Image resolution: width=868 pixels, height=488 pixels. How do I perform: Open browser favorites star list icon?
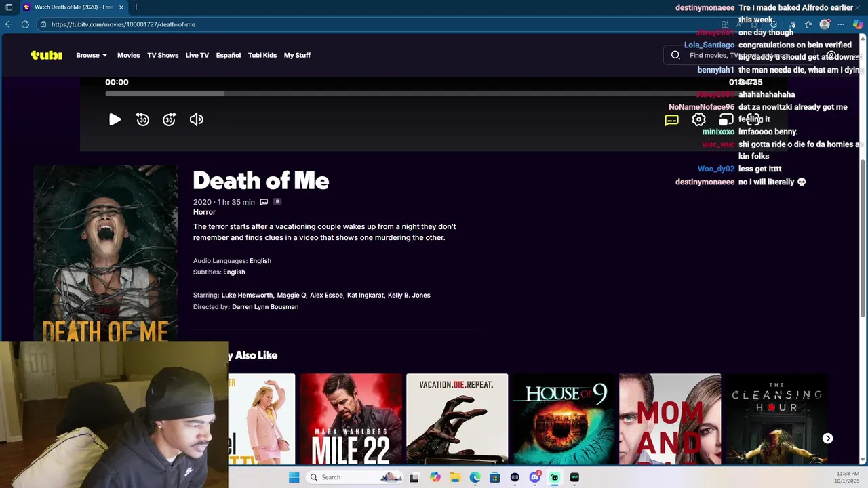click(x=808, y=24)
